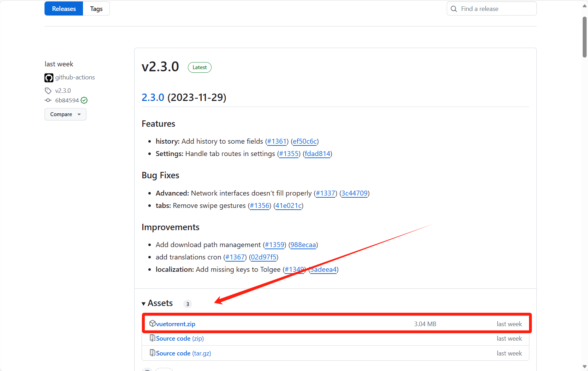Viewport: 588px width, 371px height.
Task: Open commit 988ecaa link
Action: coord(303,245)
